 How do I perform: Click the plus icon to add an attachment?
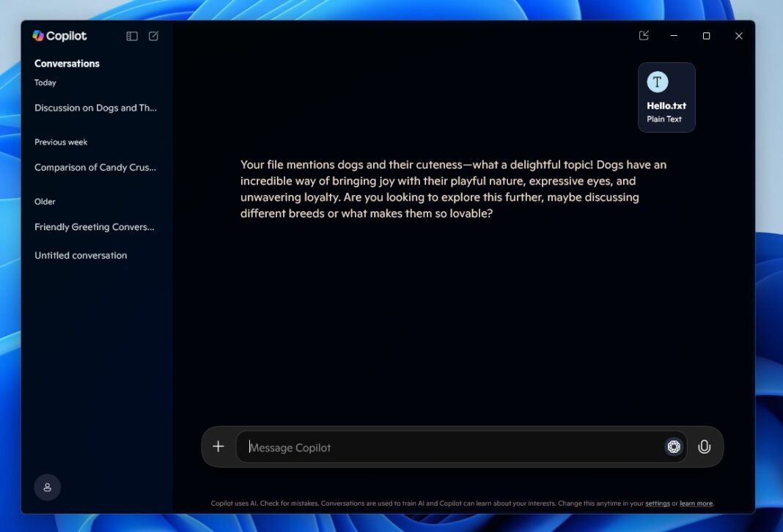click(x=218, y=446)
